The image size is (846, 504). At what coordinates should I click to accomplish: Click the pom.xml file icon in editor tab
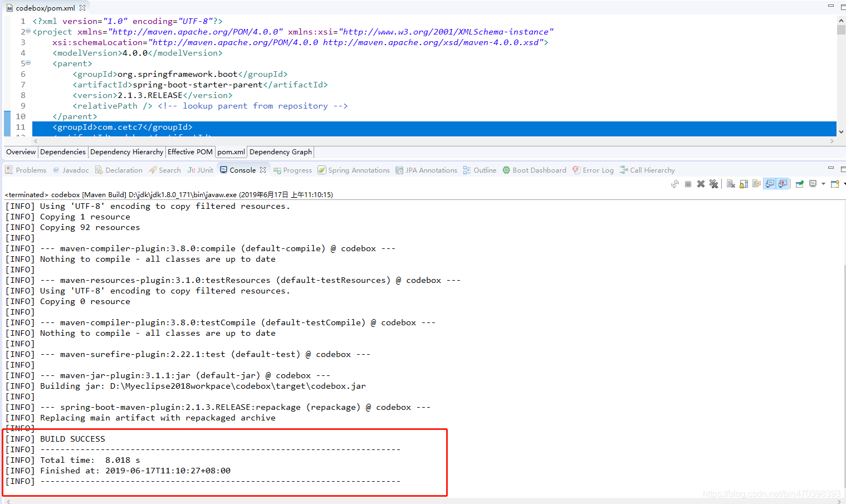click(x=9, y=8)
